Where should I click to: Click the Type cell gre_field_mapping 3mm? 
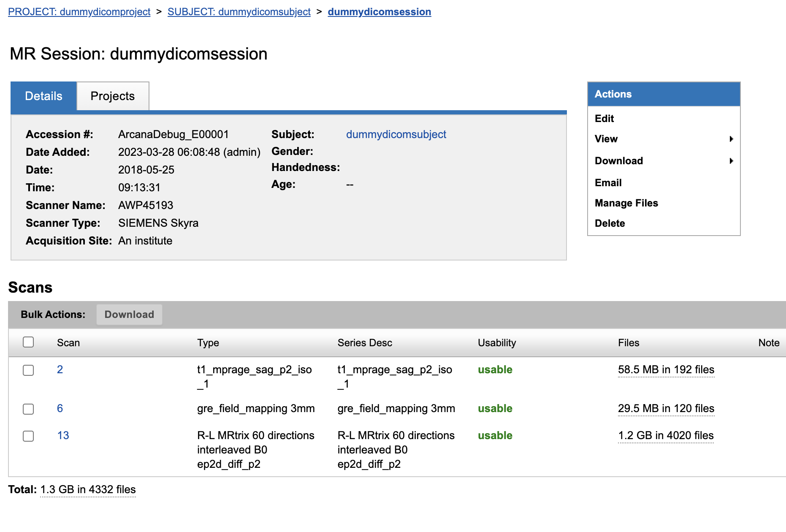[256, 408]
